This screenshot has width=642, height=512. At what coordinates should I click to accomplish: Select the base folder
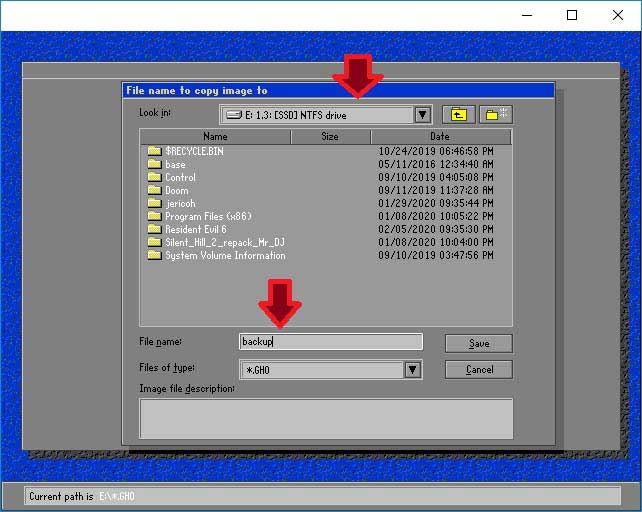(x=175, y=164)
